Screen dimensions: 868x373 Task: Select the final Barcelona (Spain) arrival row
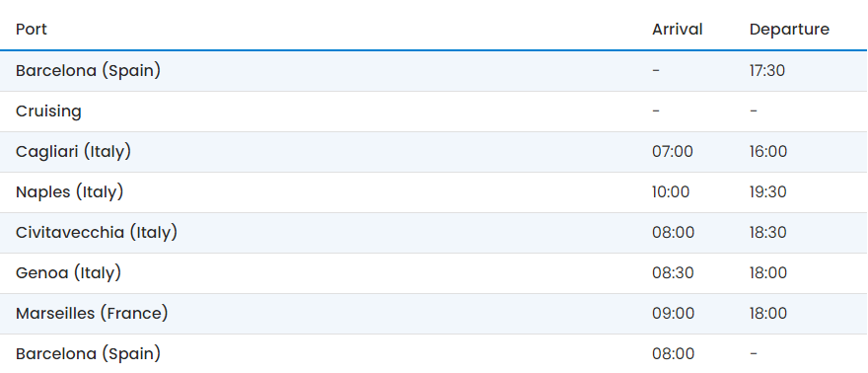tap(434, 353)
